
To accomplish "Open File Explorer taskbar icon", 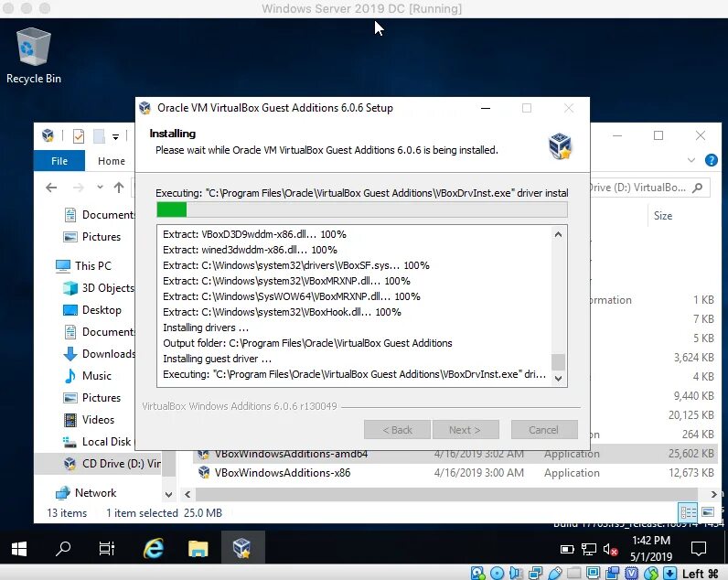I will coord(198,549).
